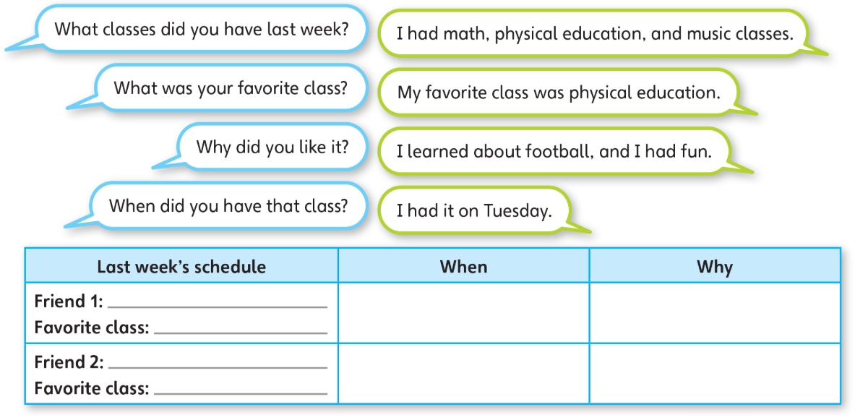The height and width of the screenshot is (420, 868).
Task: Click the Friend 2 name blank line
Action: [217, 367]
